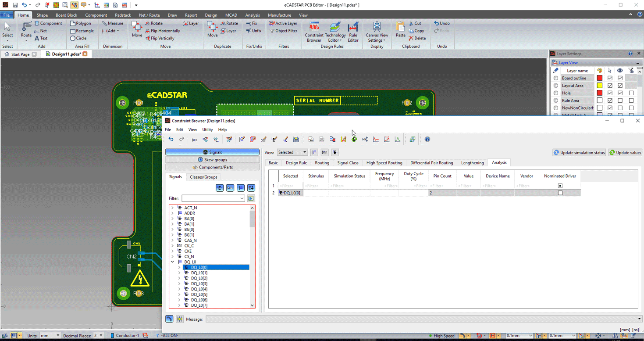Screen dimensions: 644x341
Task: Click the Update values button
Action: (625, 153)
